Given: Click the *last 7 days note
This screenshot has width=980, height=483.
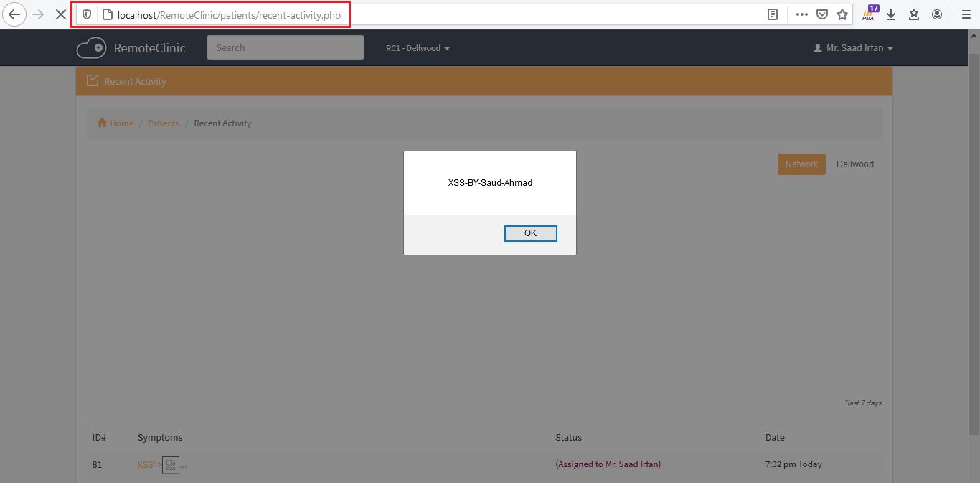Looking at the screenshot, I should [863, 403].
